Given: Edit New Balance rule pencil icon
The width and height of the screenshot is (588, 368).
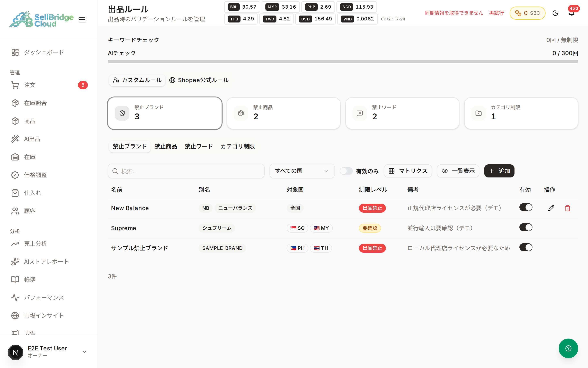Looking at the screenshot, I should (551, 208).
